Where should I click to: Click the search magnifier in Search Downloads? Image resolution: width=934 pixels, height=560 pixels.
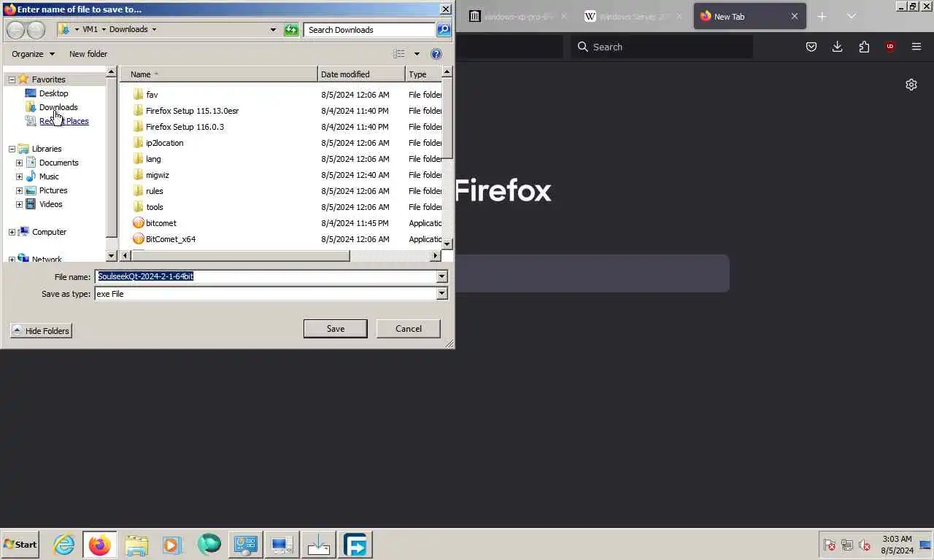(x=444, y=30)
